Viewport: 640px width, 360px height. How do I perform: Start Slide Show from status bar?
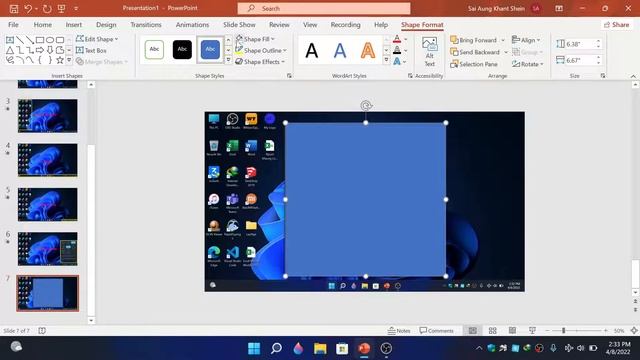point(532,330)
